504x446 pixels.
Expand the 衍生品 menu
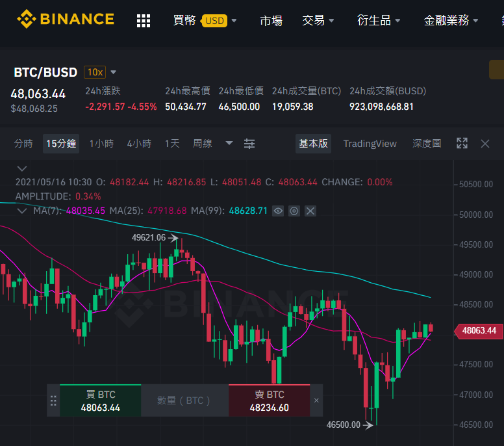pyautogui.click(x=379, y=21)
